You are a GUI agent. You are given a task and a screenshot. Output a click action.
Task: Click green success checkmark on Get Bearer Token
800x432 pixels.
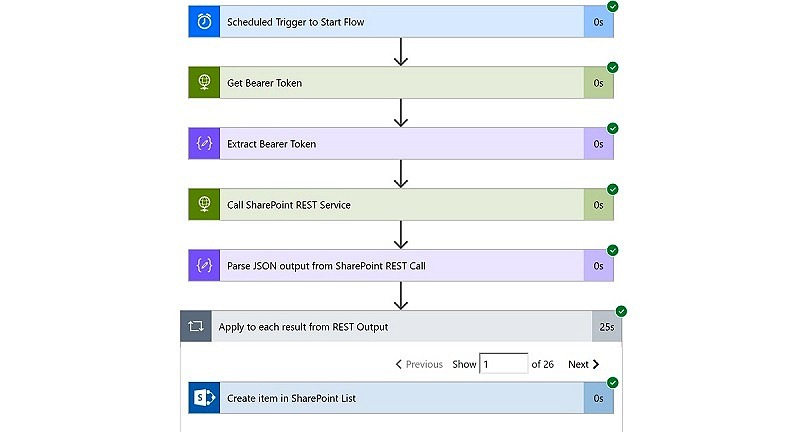coord(613,67)
